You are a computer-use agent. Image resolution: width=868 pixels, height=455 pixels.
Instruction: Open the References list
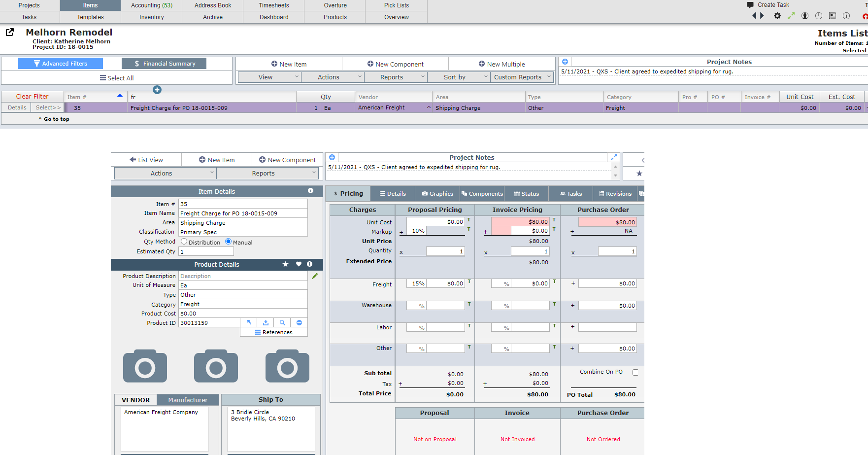pos(274,332)
